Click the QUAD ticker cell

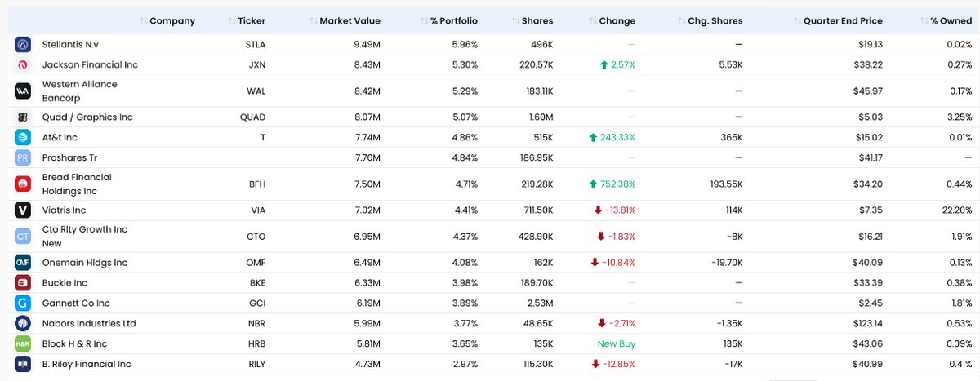click(254, 117)
